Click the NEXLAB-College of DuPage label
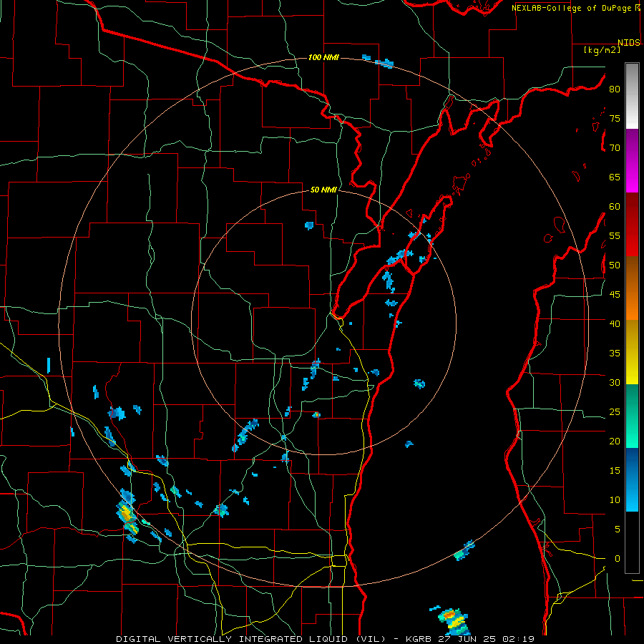The image size is (644, 644). (x=572, y=8)
